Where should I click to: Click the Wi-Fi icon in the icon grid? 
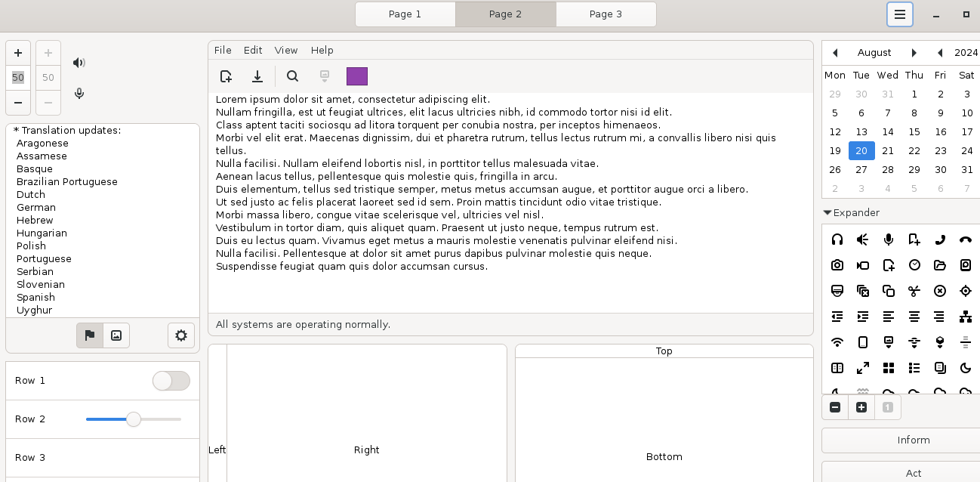tap(837, 342)
